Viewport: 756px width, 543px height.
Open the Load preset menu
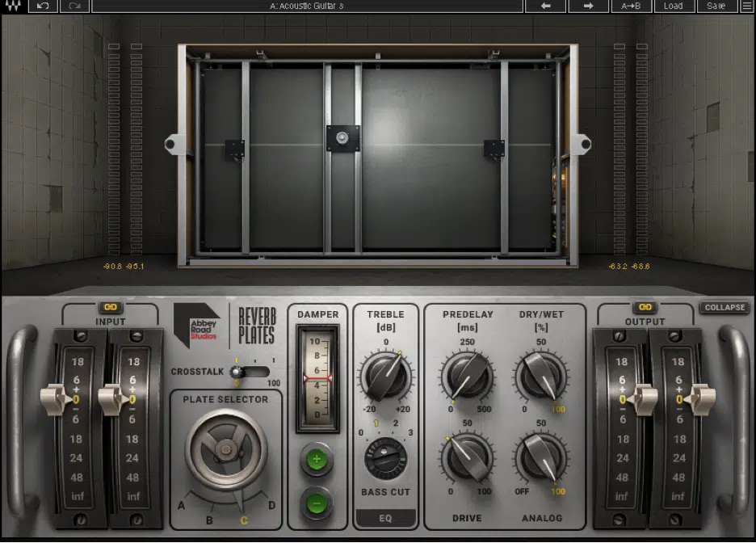pyautogui.click(x=673, y=6)
